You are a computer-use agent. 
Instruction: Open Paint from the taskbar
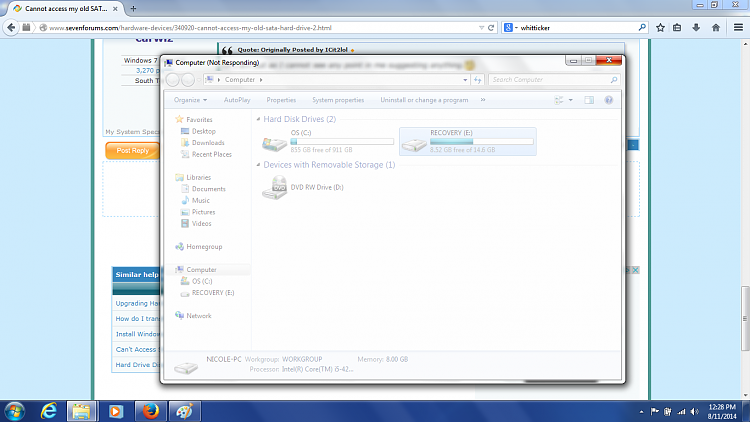(184, 411)
